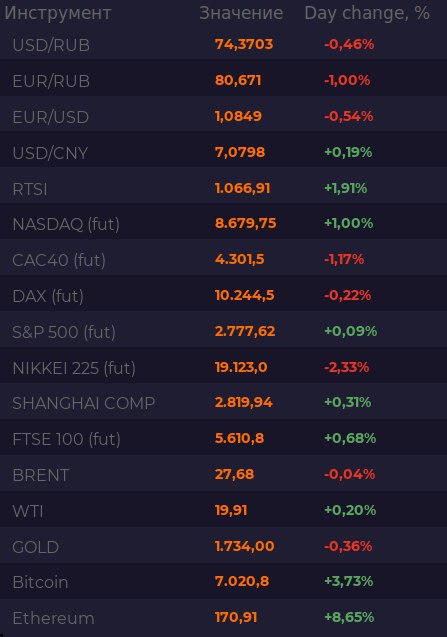Click the BRENT oil instrument

point(224,475)
